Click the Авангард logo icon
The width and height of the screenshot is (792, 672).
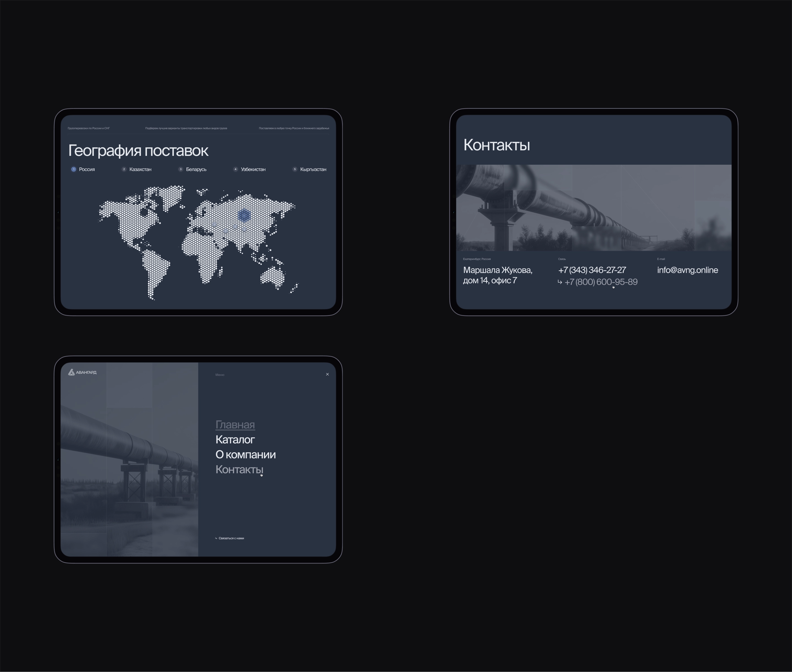(x=71, y=372)
